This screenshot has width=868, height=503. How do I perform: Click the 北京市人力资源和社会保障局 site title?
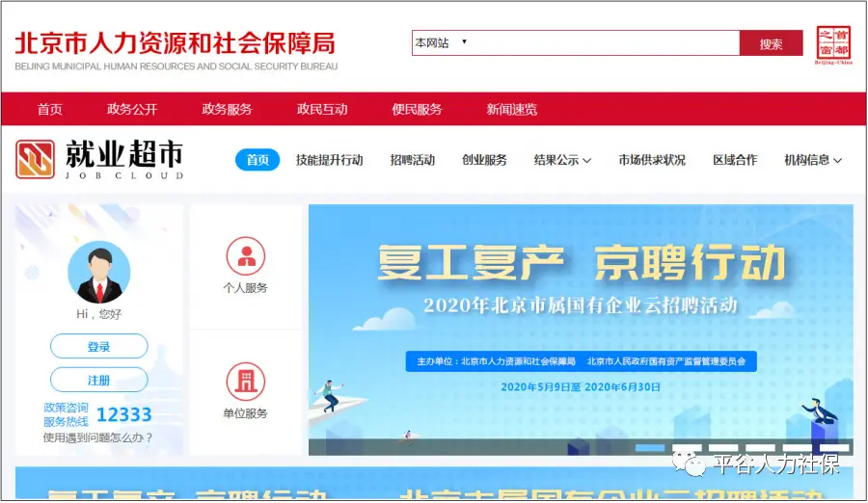point(175,43)
